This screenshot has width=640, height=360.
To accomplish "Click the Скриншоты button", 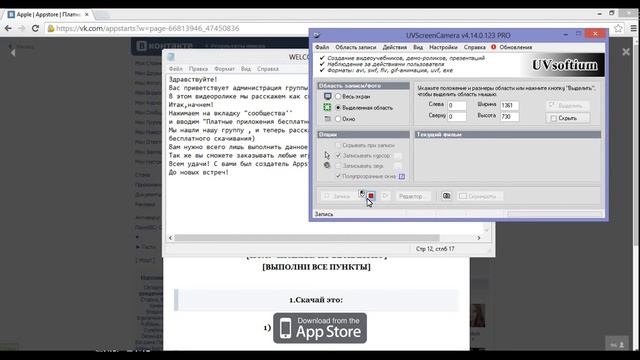I will pos(480,196).
